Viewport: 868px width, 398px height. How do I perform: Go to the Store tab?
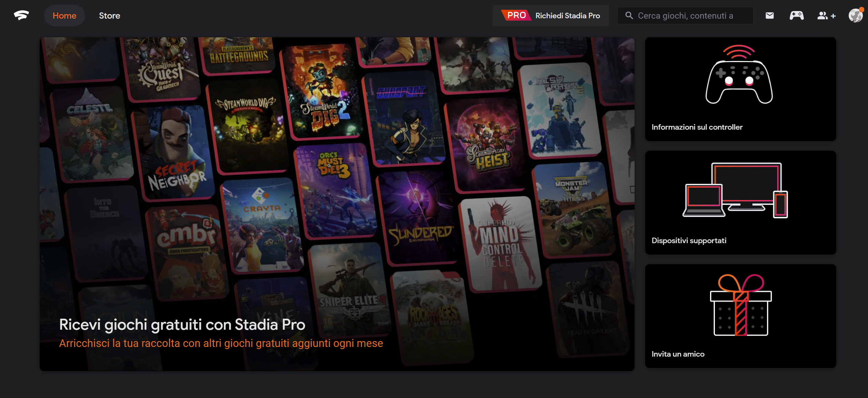109,16
